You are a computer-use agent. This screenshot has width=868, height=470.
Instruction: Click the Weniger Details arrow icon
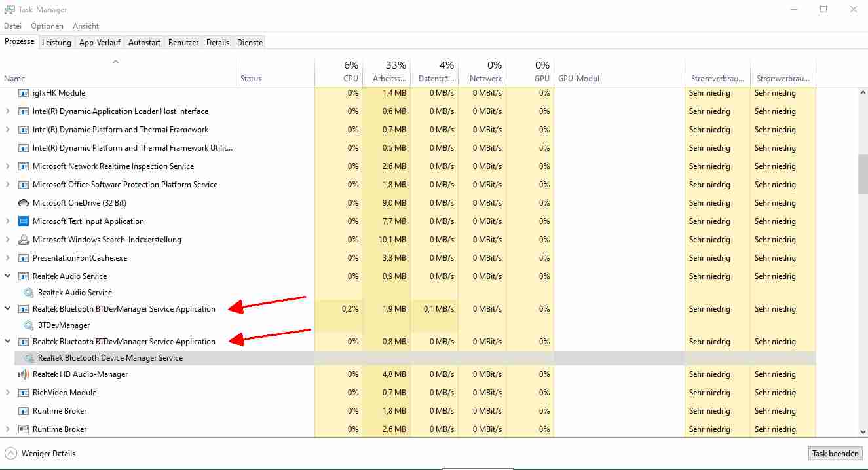11,454
